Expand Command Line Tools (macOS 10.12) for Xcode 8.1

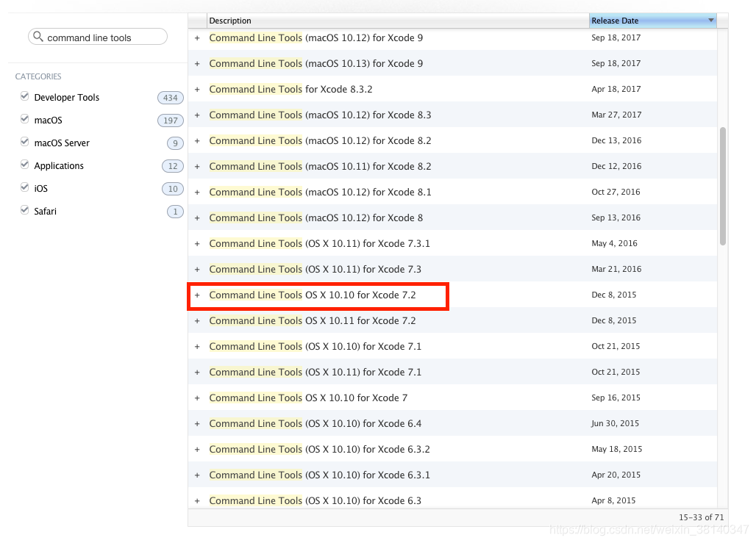click(x=197, y=193)
